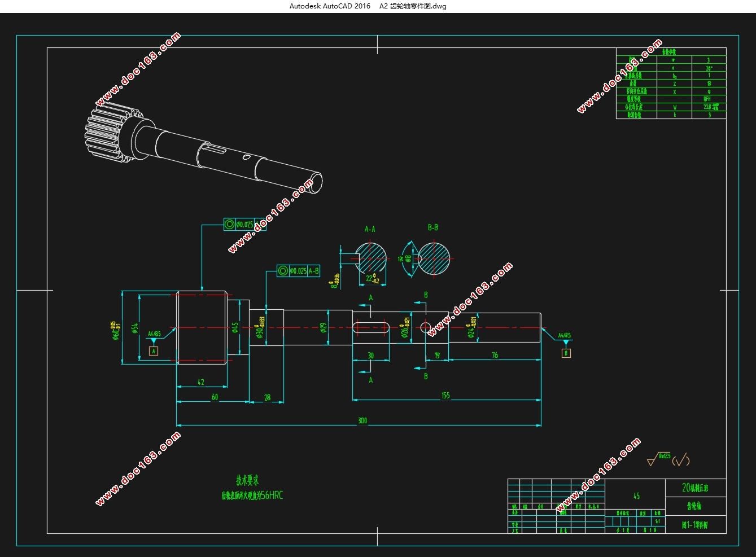Select the Φ54 diameter dimension
The height and width of the screenshot is (557, 756).
pos(135,328)
